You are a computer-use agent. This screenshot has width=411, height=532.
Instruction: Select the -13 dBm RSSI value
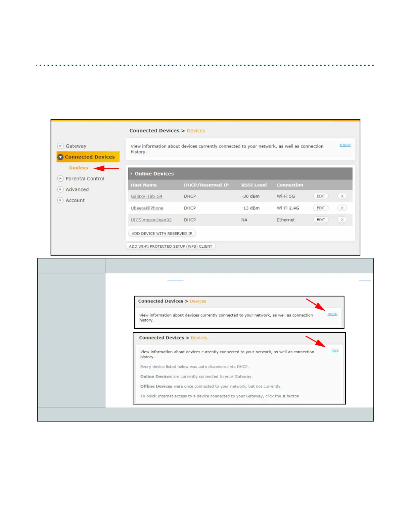point(250,208)
